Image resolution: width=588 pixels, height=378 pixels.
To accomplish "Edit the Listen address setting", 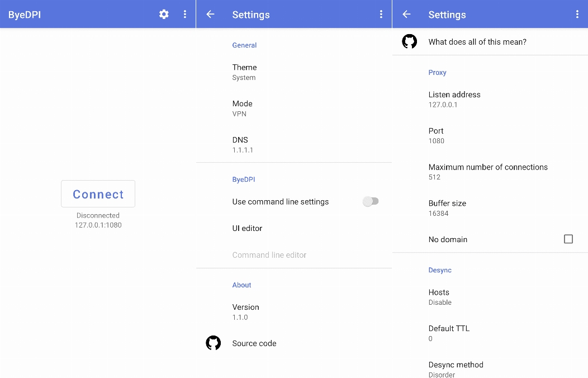I will [x=490, y=100].
